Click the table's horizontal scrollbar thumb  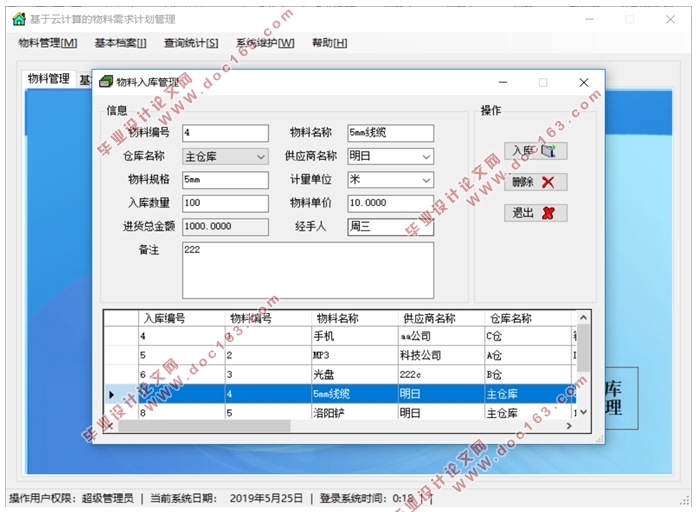[x=204, y=426]
